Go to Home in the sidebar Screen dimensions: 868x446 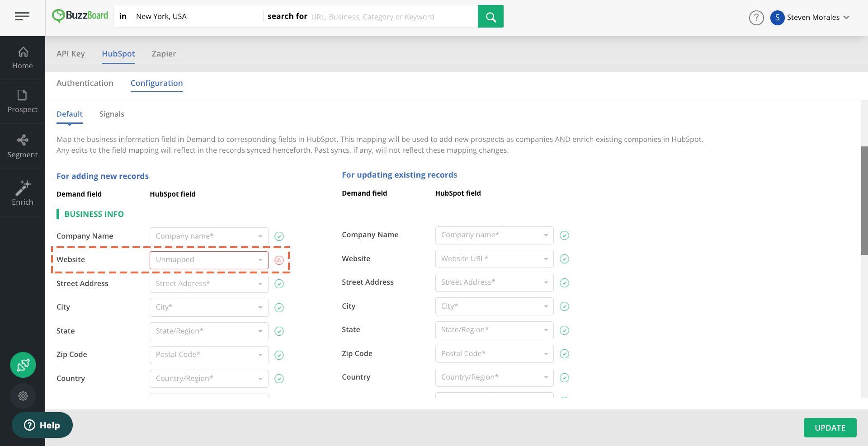coord(23,58)
